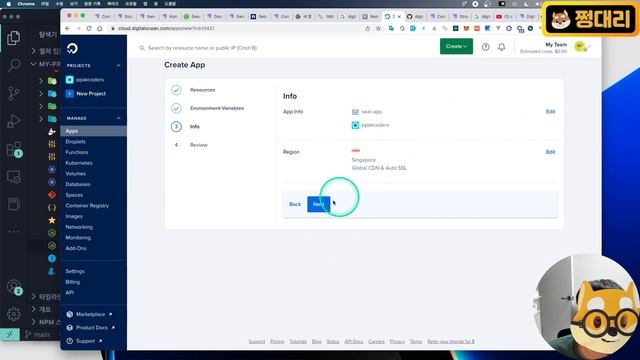Reload the browser page
Screen dimensions: 640x360
point(89,28)
